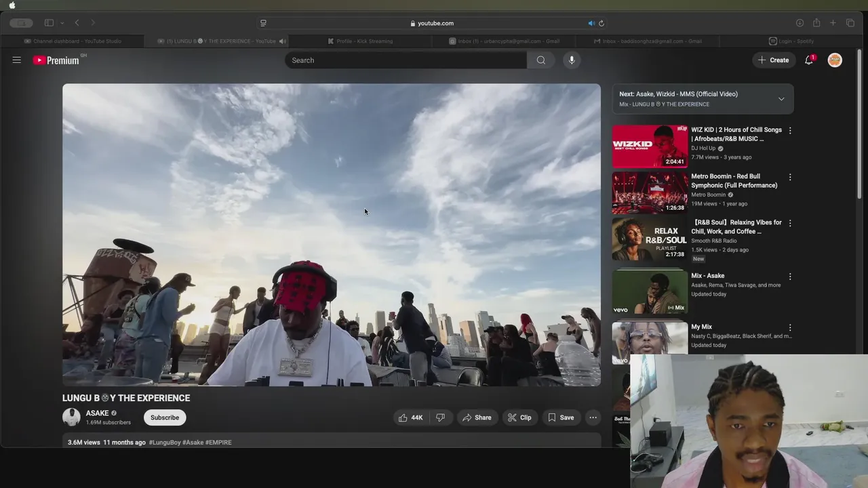Open Safari sidebar dropdown chevron
This screenshot has width=868, height=488.
62,23
